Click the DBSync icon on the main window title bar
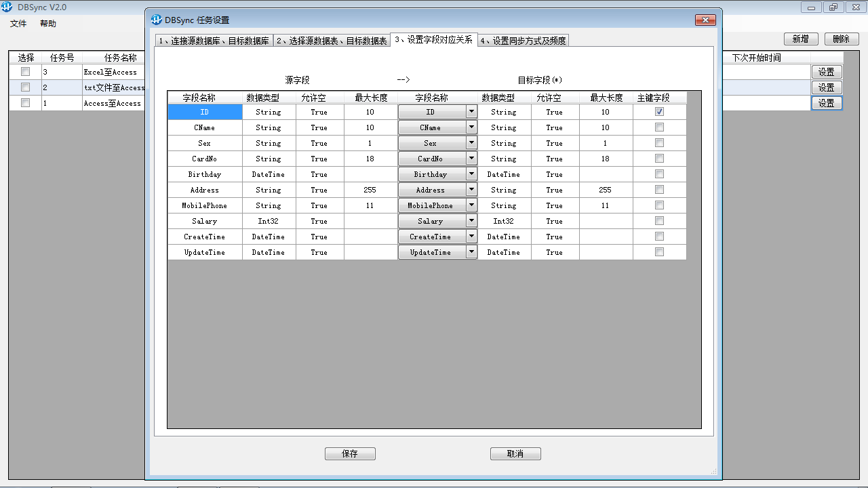Screen dimensions: 868x488 [7, 6]
